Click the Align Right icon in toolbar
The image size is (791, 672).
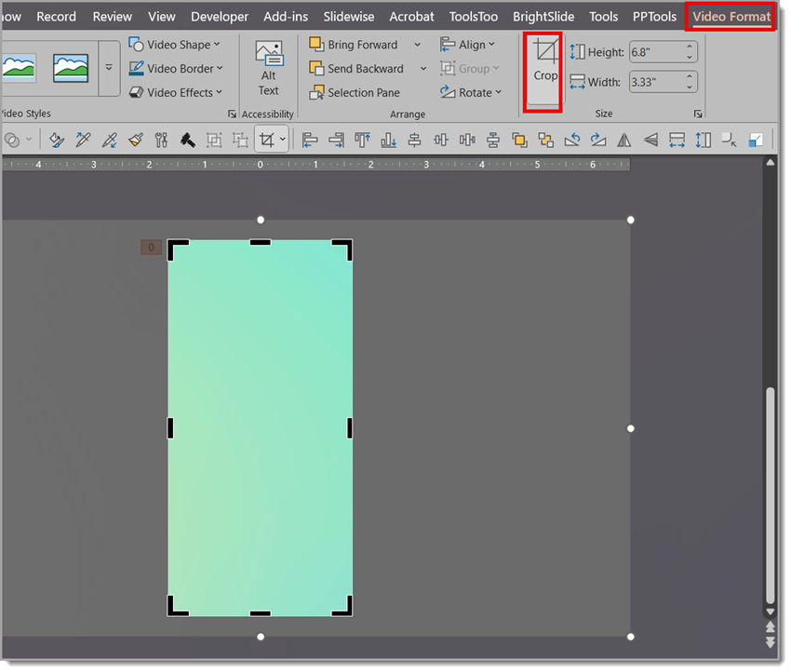335,140
